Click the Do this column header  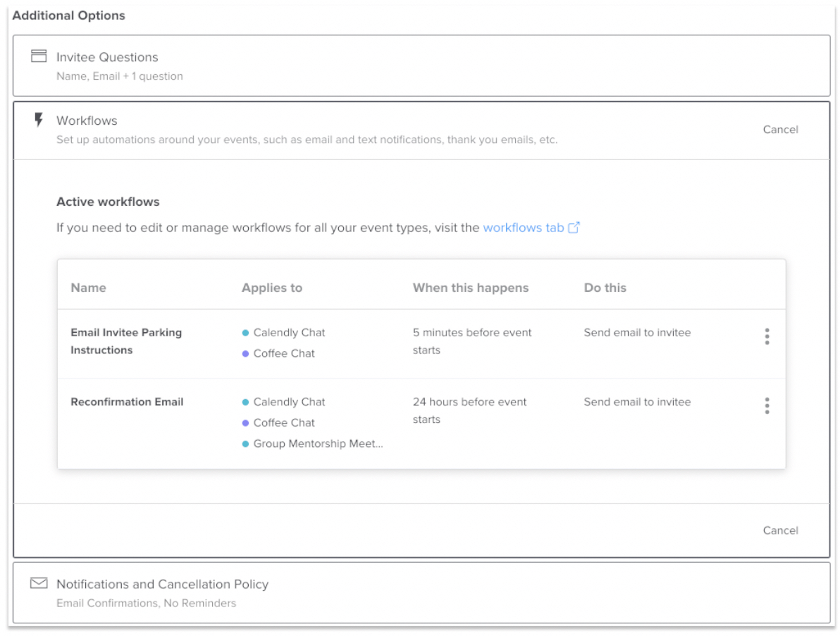605,288
